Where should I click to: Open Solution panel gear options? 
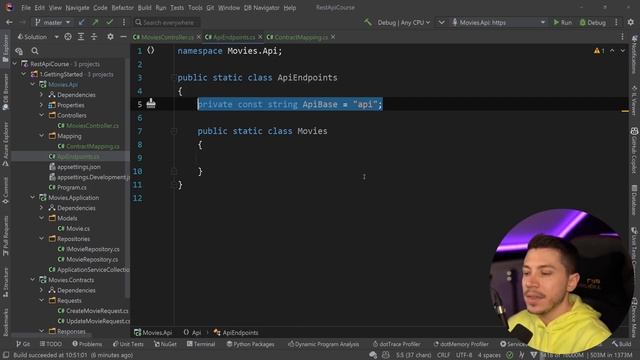(110, 37)
